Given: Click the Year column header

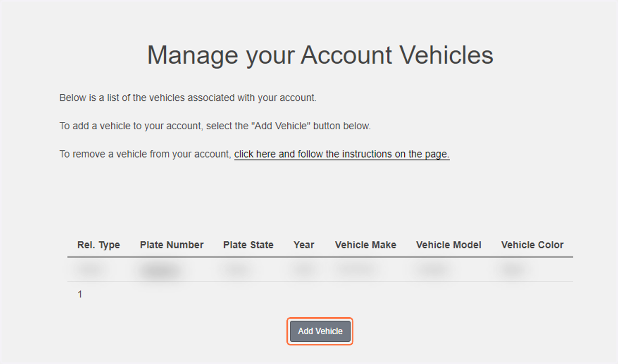Looking at the screenshot, I should pos(304,245).
